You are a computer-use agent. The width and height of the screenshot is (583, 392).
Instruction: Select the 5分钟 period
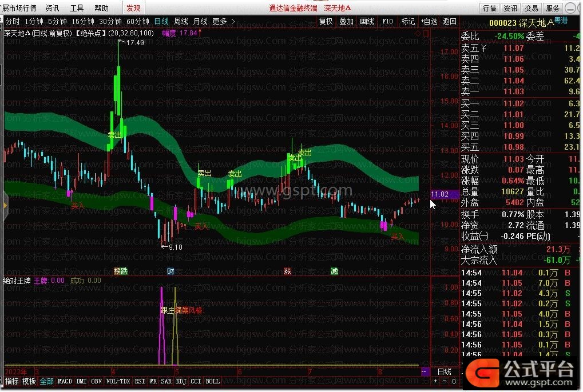[57, 22]
